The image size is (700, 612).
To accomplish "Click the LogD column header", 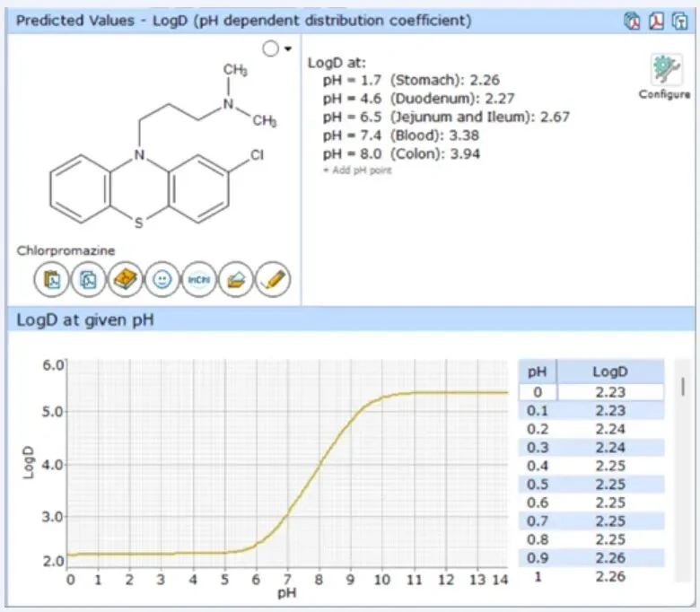I will click(610, 372).
